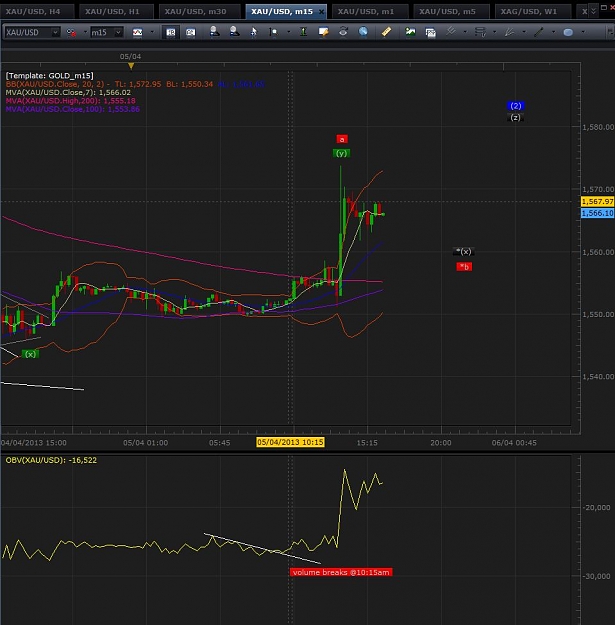The image size is (615, 625).
Task: Click the save chart image icon
Action: coord(410,32)
